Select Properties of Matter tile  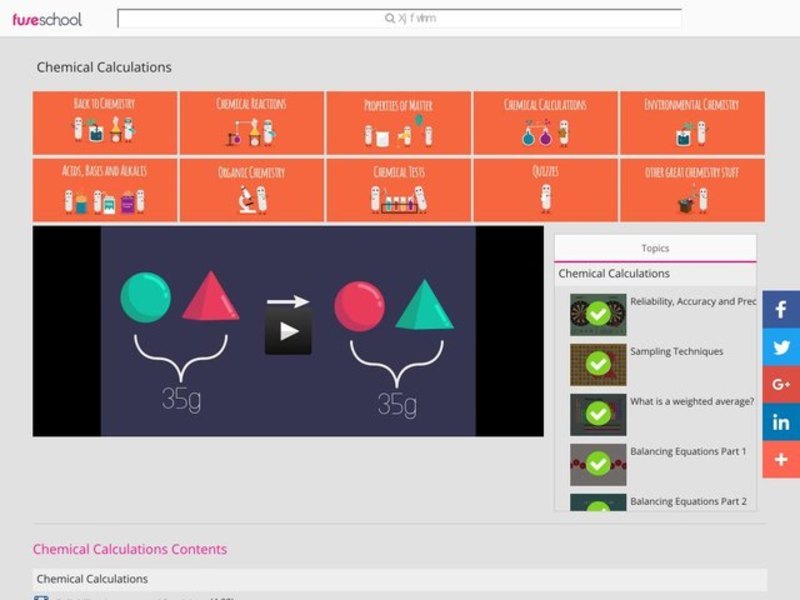pos(398,123)
